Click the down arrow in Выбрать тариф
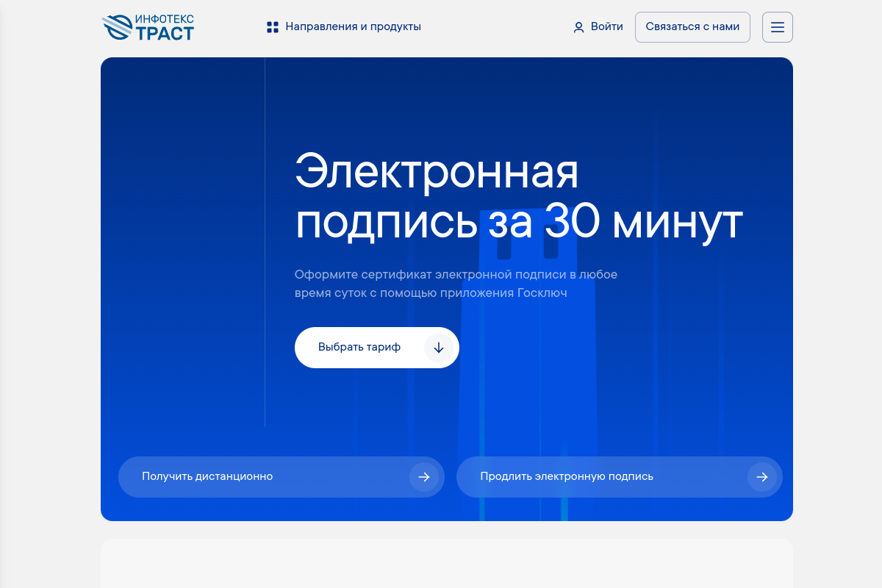The height and width of the screenshot is (588, 882). coord(439,348)
